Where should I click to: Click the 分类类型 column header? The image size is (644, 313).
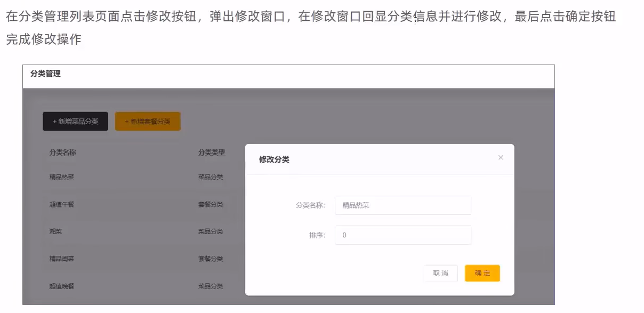click(x=212, y=153)
